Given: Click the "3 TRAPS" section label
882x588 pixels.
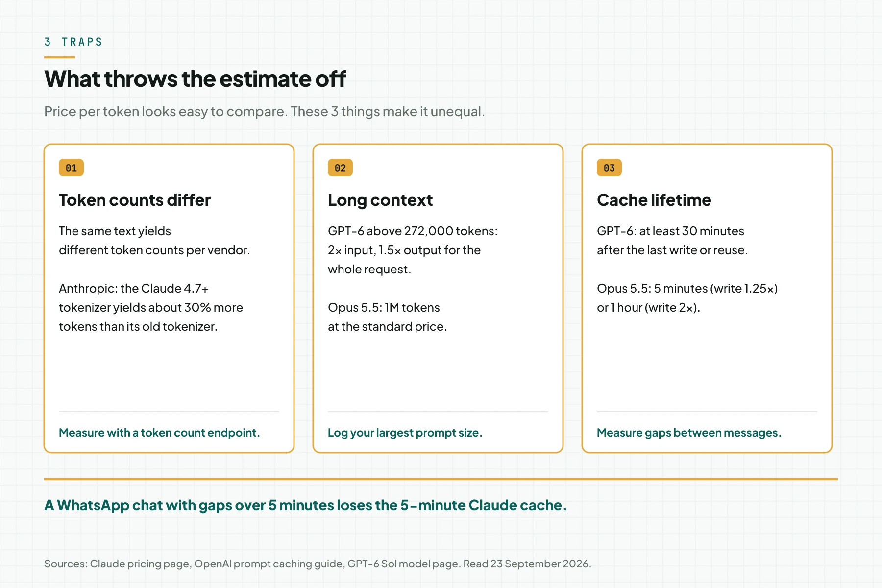Looking at the screenshot, I should pos(73,42).
